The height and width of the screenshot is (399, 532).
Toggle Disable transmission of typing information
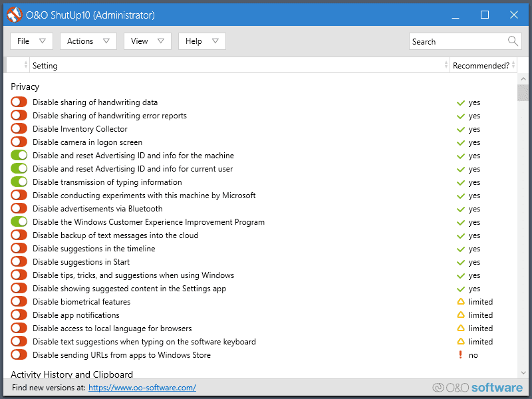[19, 182]
